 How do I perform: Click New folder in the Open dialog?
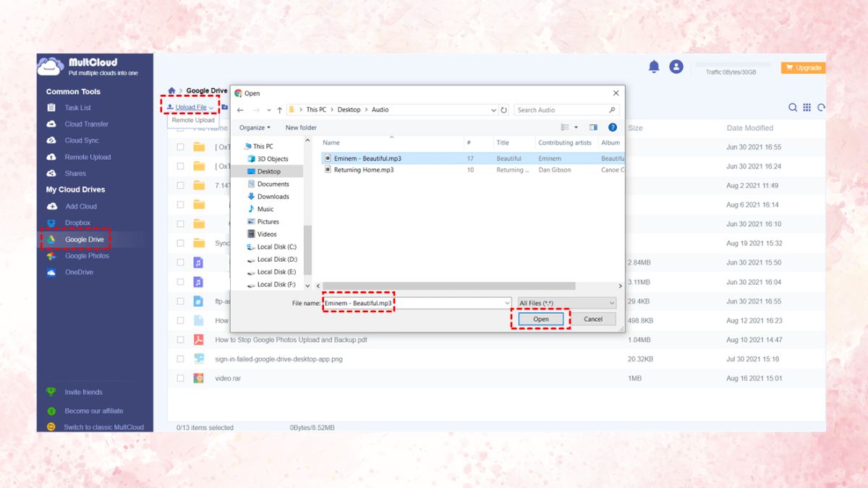coord(301,127)
